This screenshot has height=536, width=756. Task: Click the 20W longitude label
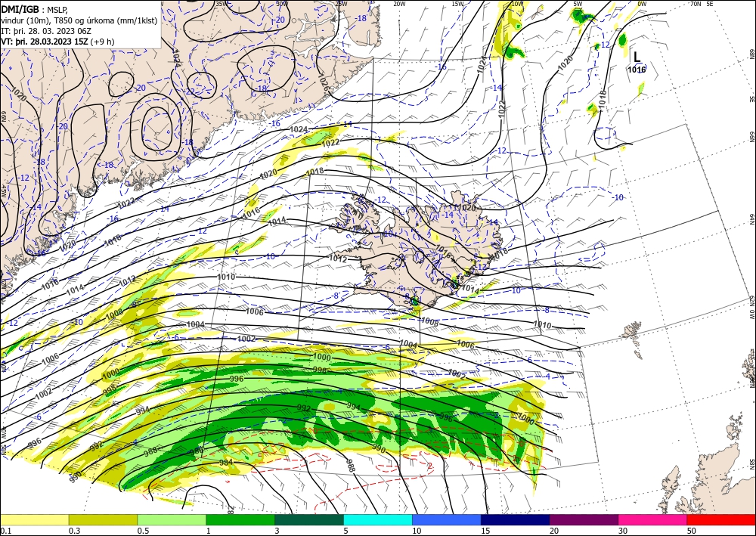399,4
